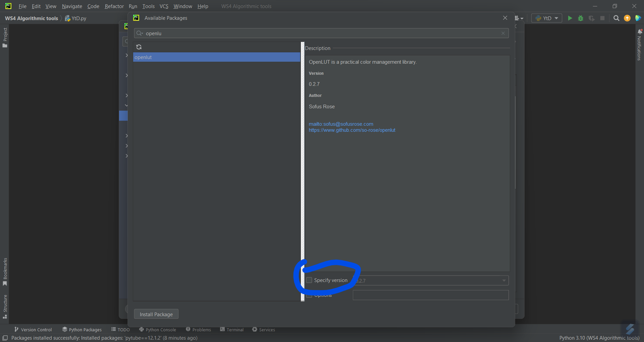Open the user account dropdown in toolbar

(519, 18)
